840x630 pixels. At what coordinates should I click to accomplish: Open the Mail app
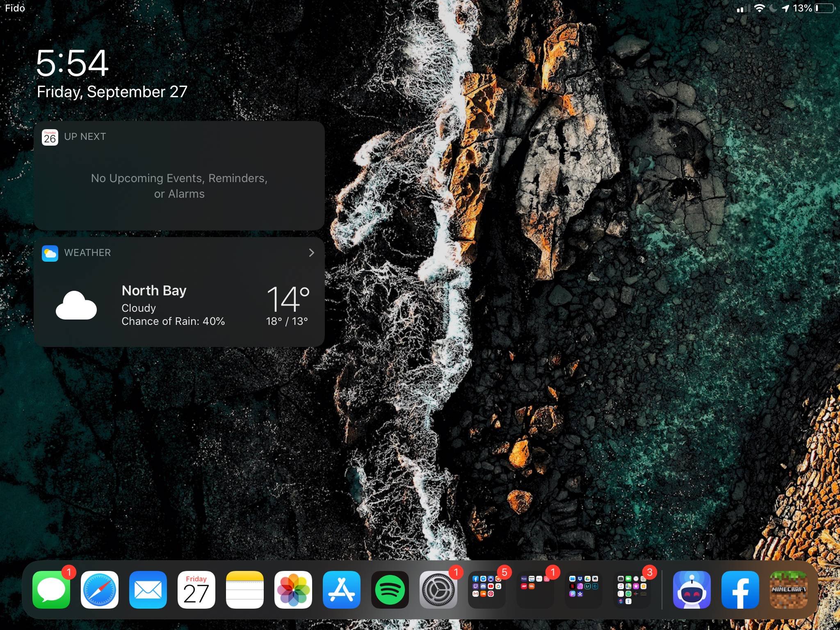click(148, 590)
